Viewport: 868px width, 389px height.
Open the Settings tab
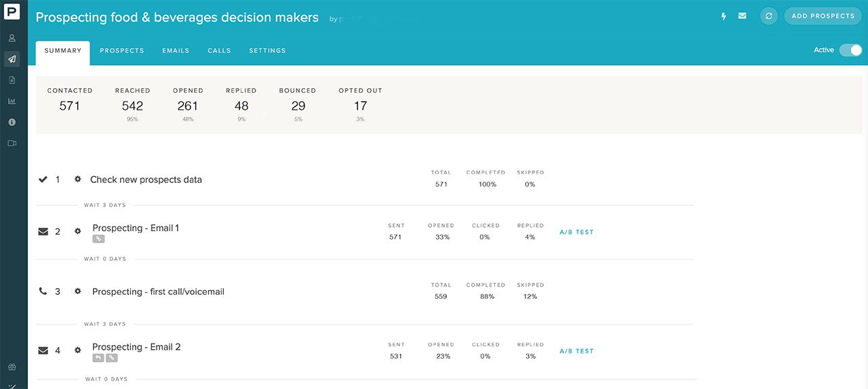click(x=267, y=51)
